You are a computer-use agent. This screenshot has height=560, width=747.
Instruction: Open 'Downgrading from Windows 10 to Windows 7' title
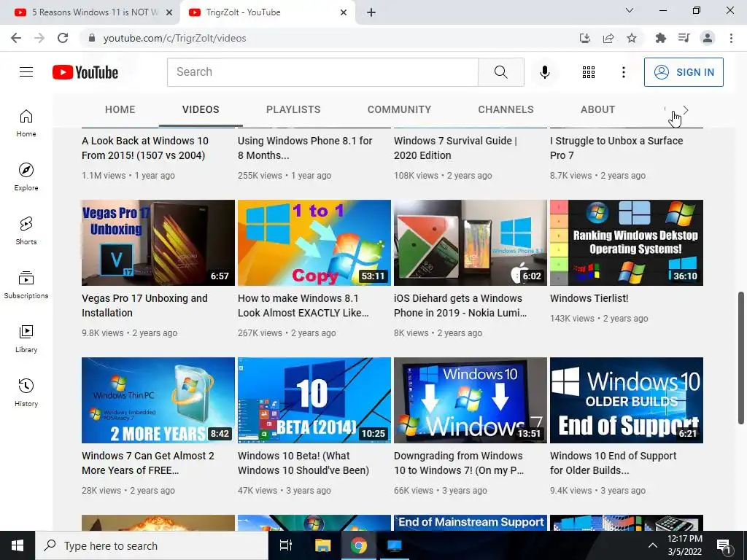click(x=459, y=463)
